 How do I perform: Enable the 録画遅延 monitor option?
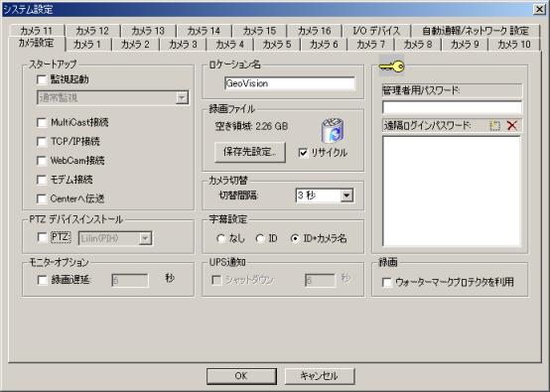42,280
